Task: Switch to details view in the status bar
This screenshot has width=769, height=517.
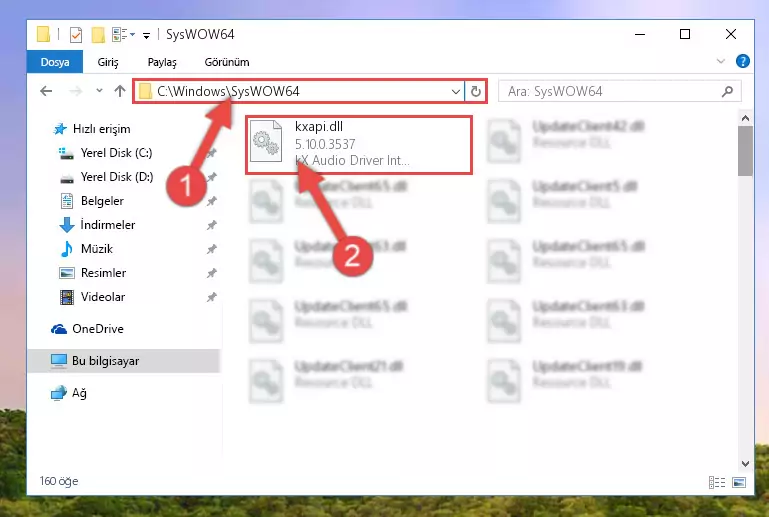Action: [x=717, y=483]
